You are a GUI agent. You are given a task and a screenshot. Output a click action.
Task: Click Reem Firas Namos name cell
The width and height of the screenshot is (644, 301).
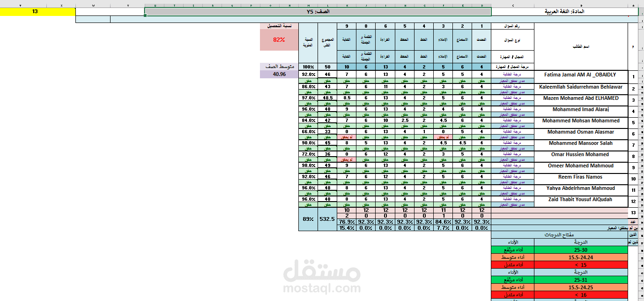580,177
